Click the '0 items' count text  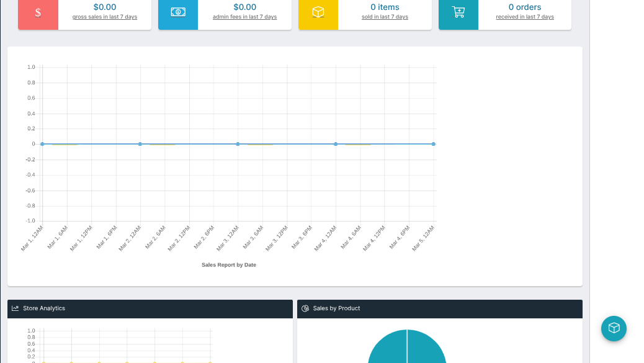coord(385,7)
